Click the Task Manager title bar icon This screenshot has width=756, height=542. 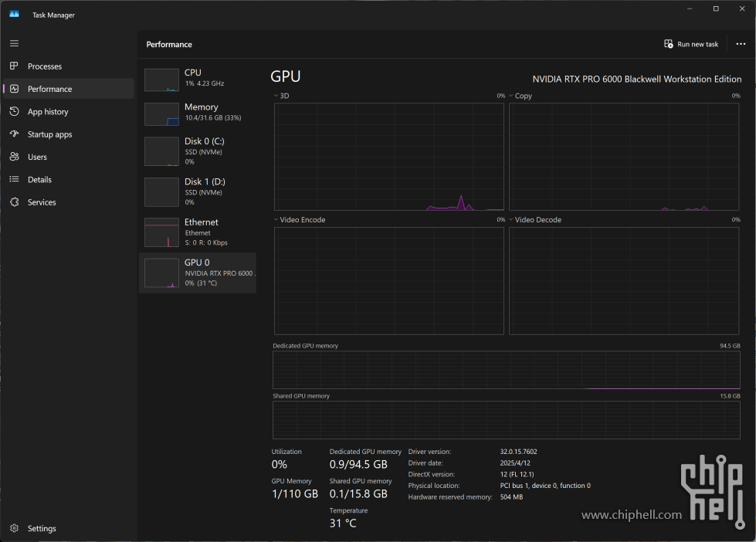pos(14,14)
